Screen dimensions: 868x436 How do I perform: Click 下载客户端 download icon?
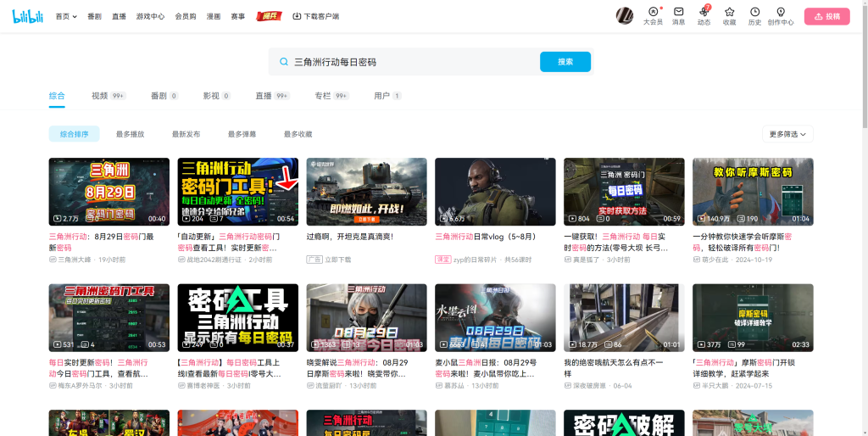click(x=315, y=17)
